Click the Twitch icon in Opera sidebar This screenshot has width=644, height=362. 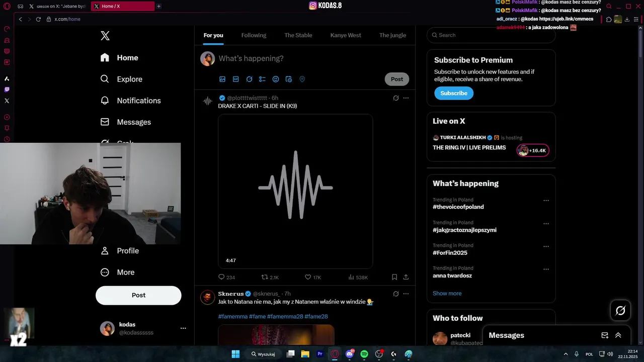tap(7, 89)
